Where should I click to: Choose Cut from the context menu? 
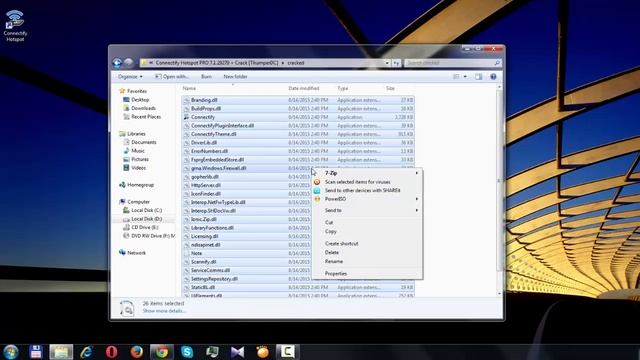[x=367, y=222]
